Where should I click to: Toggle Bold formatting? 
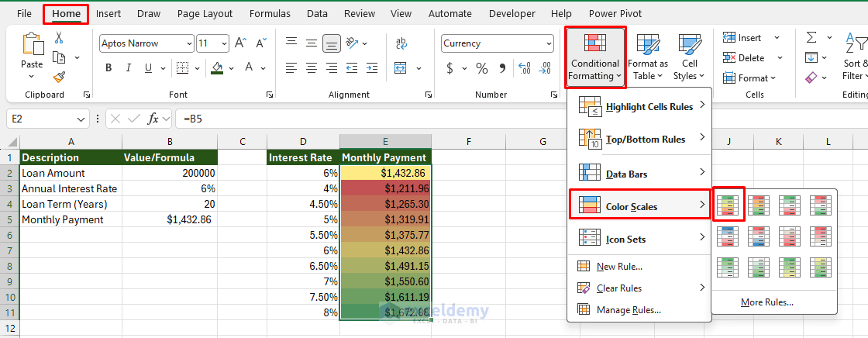click(108, 68)
